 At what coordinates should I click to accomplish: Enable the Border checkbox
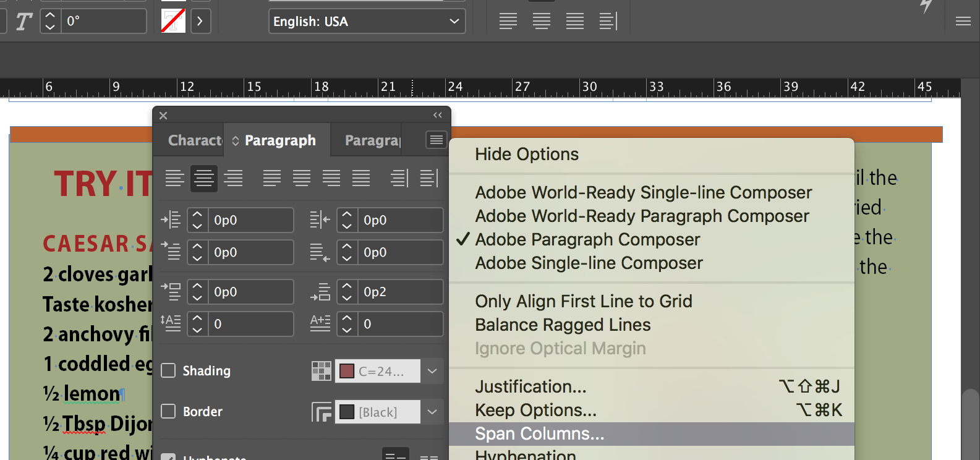point(168,411)
